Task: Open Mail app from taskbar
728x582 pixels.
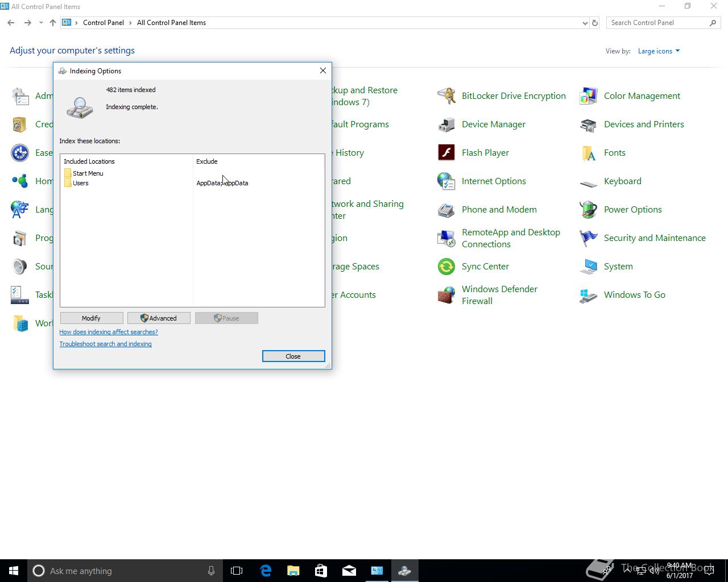Action: (x=349, y=571)
